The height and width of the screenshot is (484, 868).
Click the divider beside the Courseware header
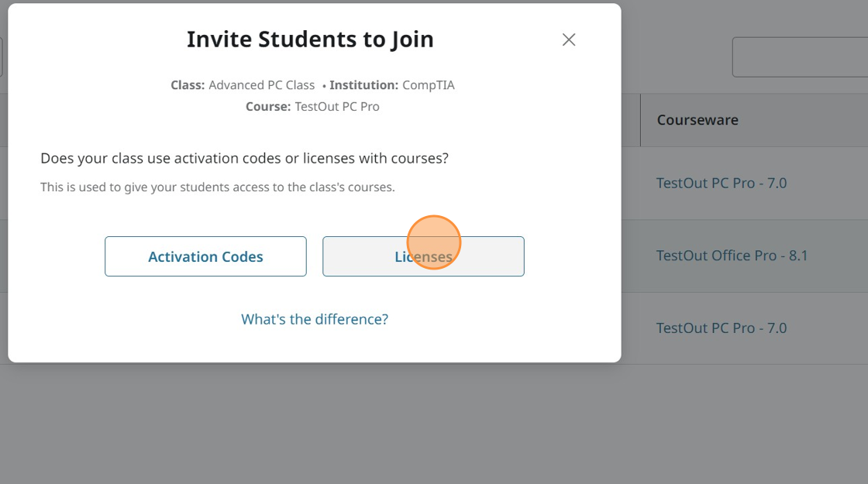pos(640,120)
